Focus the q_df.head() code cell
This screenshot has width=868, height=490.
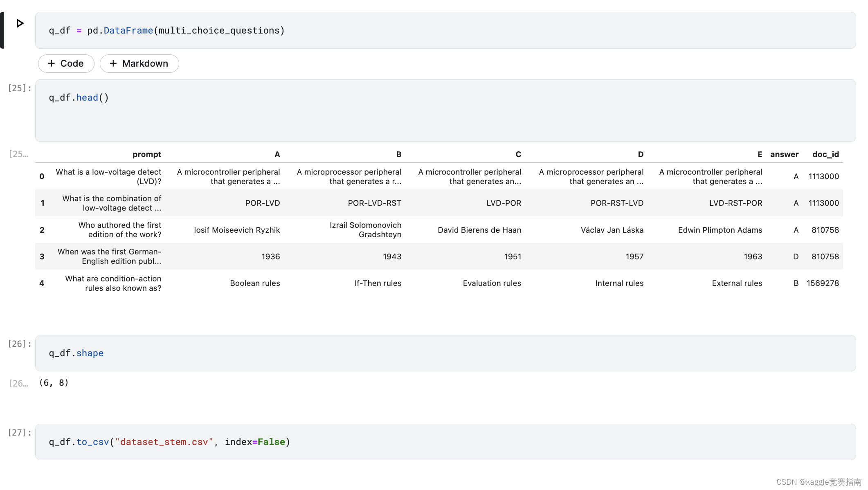[445, 110]
